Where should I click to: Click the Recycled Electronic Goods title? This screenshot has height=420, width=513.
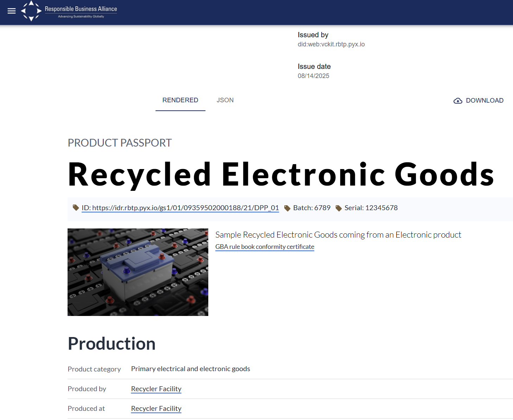tap(281, 174)
